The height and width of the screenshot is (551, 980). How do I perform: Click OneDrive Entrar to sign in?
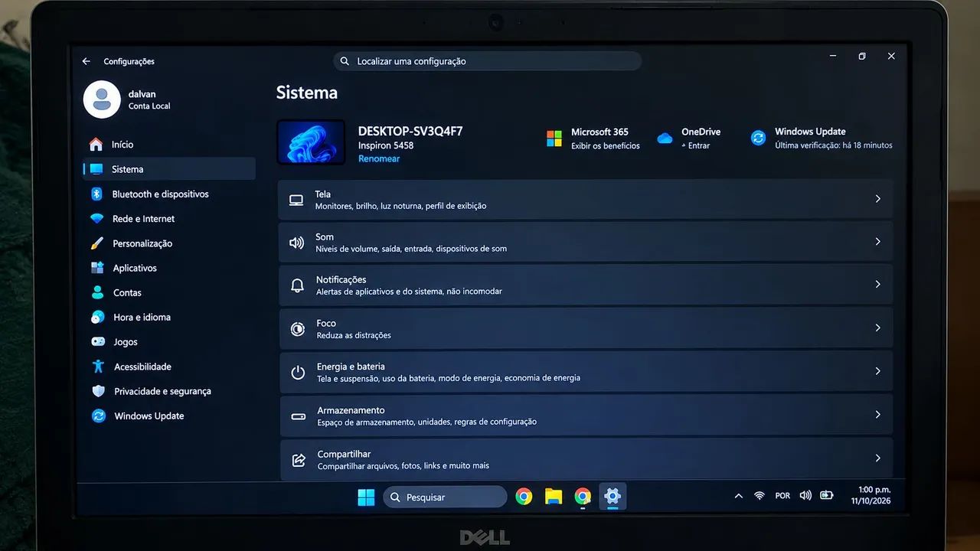click(x=689, y=139)
